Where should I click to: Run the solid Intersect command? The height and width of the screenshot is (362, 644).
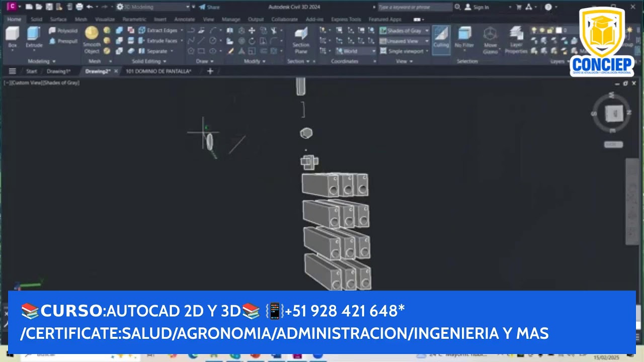click(x=119, y=51)
